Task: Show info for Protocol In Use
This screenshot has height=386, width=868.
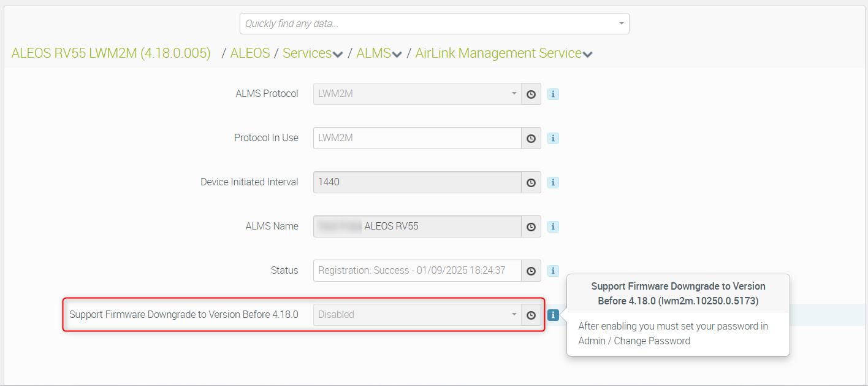Action: (x=553, y=138)
